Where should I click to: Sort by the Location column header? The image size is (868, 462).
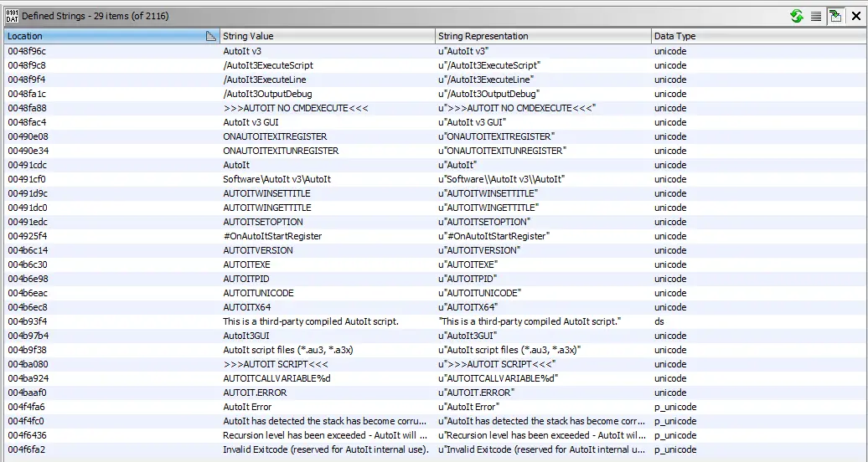[111, 36]
